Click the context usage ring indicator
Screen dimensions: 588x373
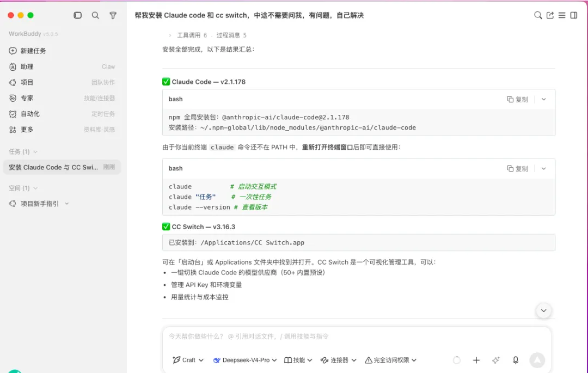[x=456, y=360]
